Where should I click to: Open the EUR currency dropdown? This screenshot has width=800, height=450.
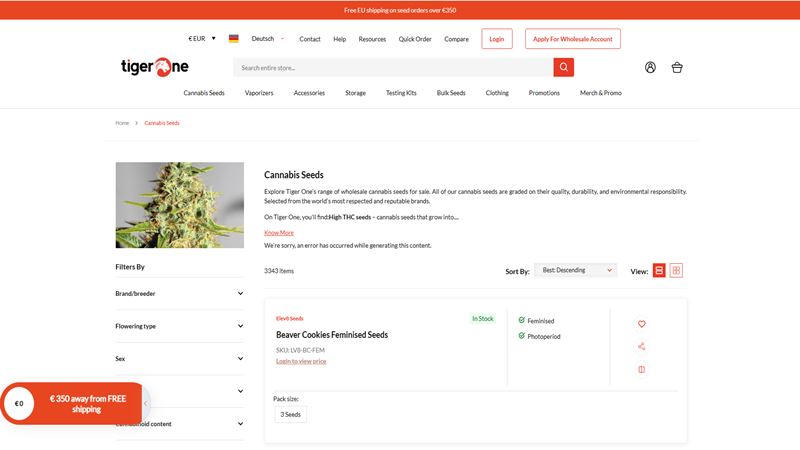(x=202, y=39)
